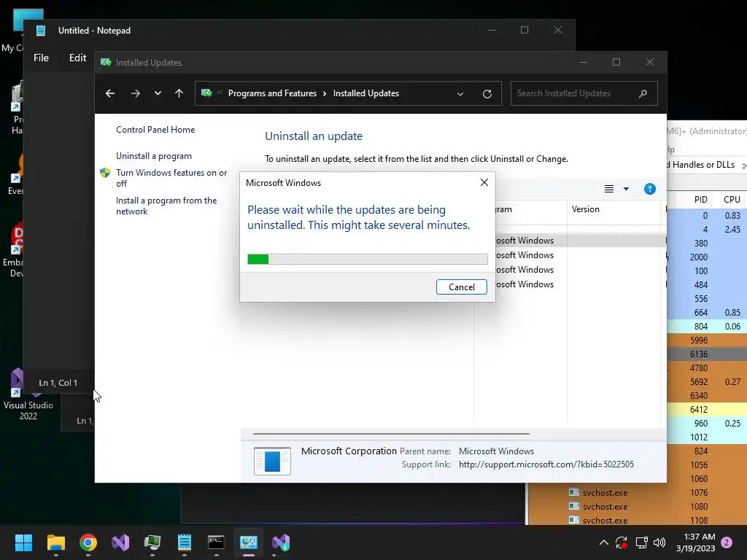747x560 pixels.
Task: Select Installed Updates breadcrumb
Action: 366,93
